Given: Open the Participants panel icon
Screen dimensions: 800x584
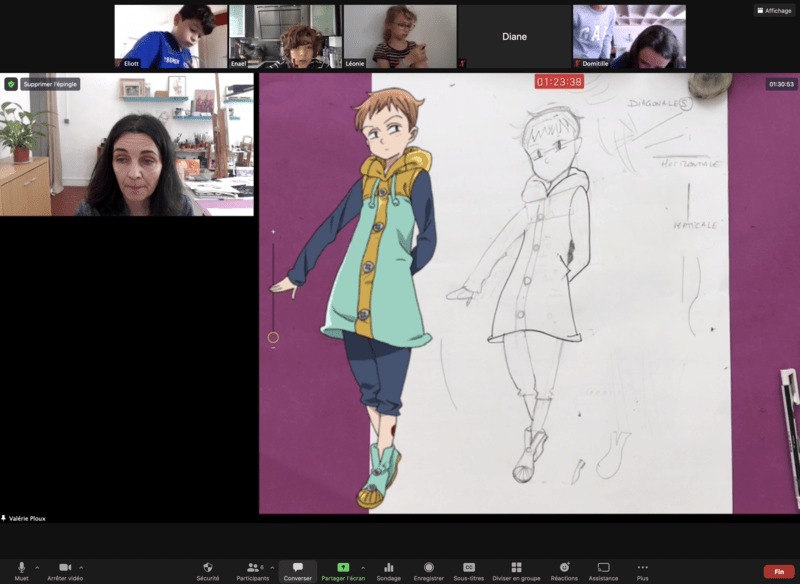Looking at the screenshot, I should pos(254,567).
